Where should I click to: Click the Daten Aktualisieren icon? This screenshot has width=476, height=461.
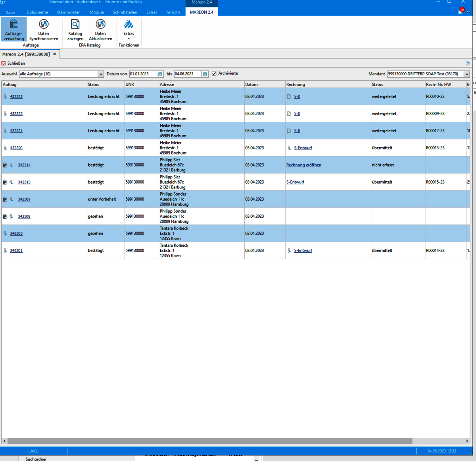100,29
